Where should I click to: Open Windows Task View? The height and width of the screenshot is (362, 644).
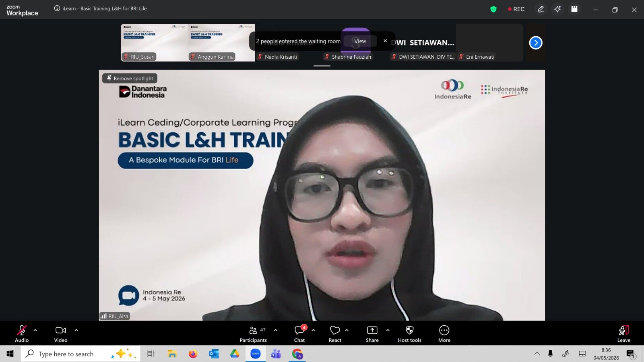click(x=151, y=354)
